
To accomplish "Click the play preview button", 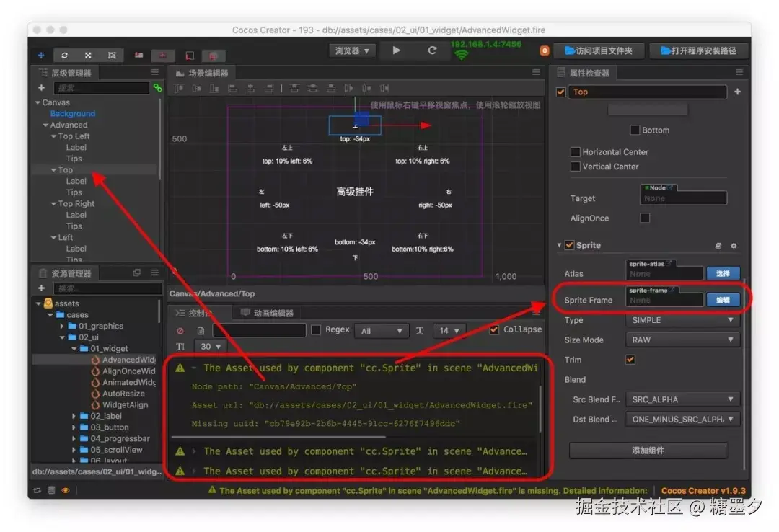I will coord(396,50).
